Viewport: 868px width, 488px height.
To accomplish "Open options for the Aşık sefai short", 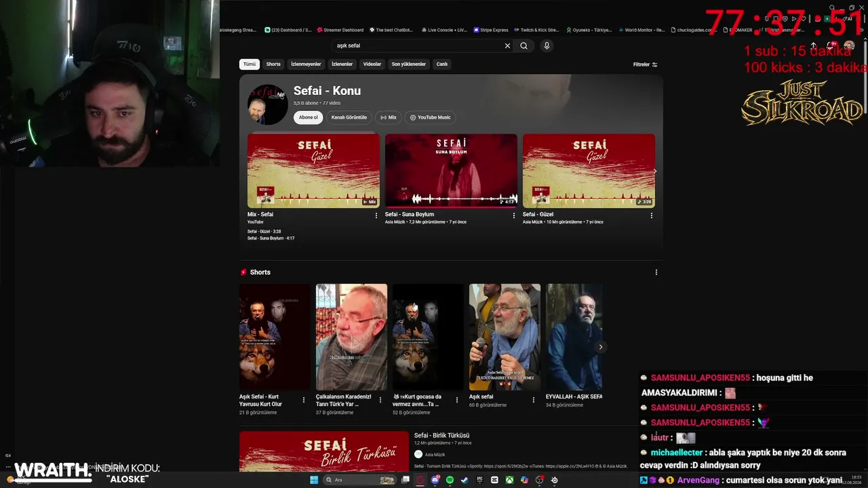I will click(x=534, y=400).
